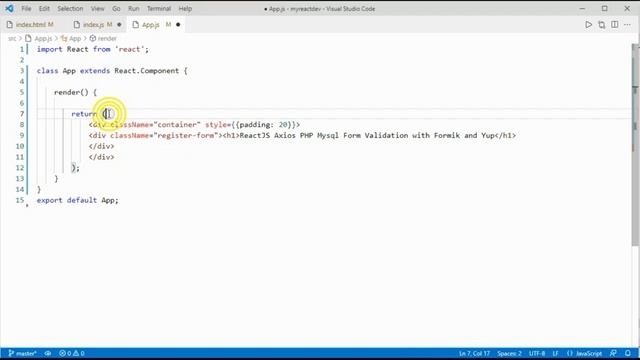The image size is (640, 360).
Task: Click line number 9 in the gutter
Action: [x=22, y=136]
